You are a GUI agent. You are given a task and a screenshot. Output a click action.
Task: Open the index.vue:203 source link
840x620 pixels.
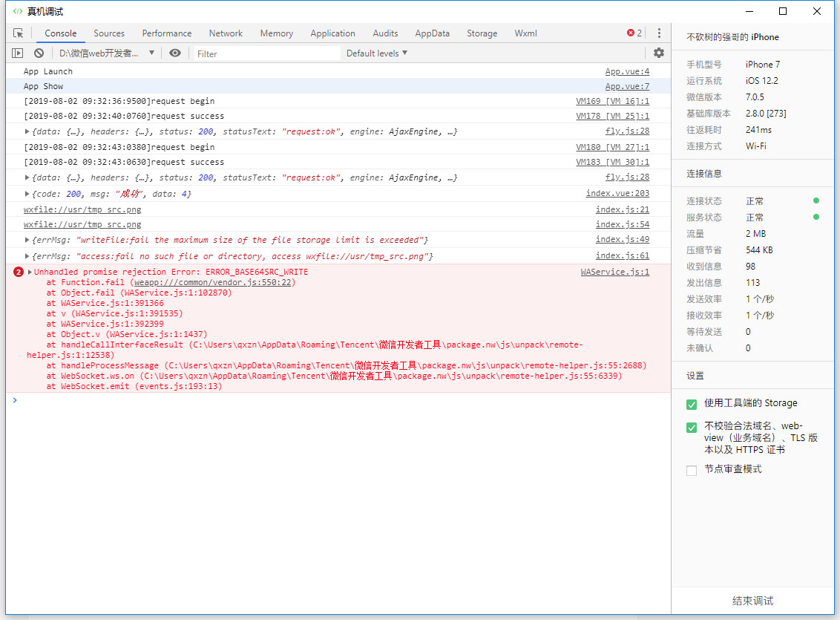(617, 194)
